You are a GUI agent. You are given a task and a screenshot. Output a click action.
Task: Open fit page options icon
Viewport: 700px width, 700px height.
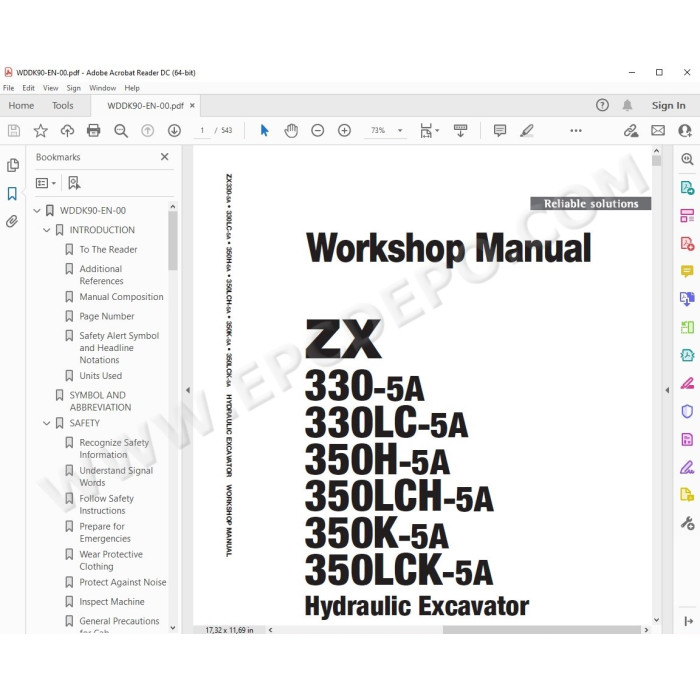click(x=429, y=130)
